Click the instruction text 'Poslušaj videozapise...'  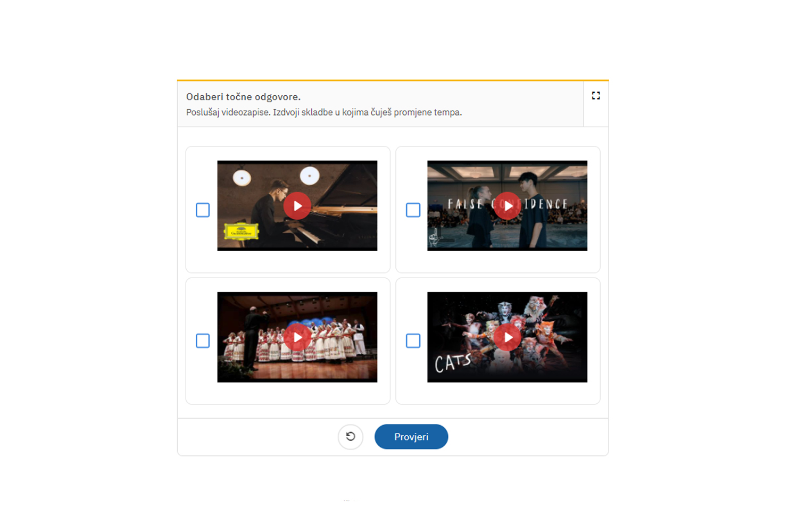pos(324,112)
